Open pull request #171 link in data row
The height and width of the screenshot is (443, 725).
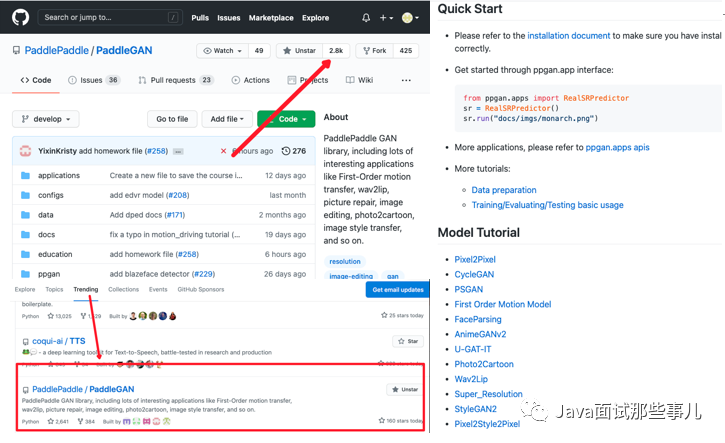(175, 215)
